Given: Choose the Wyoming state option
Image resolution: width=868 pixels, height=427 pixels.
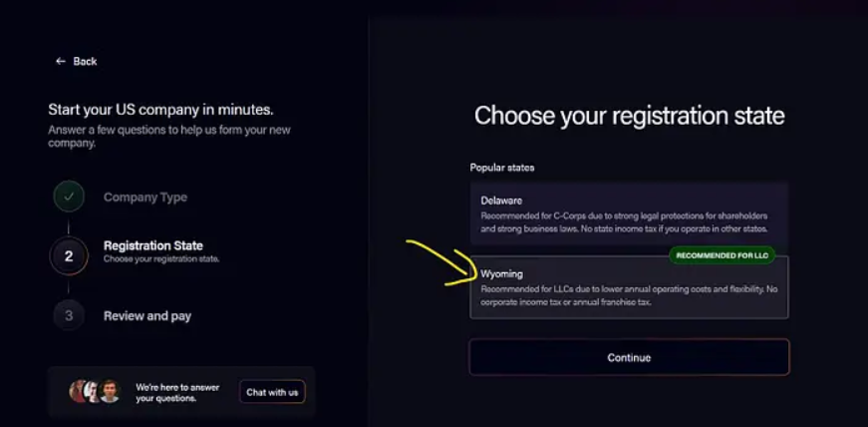Looking at the screenshot, I should pyautogui.click(x=629, y=287).
